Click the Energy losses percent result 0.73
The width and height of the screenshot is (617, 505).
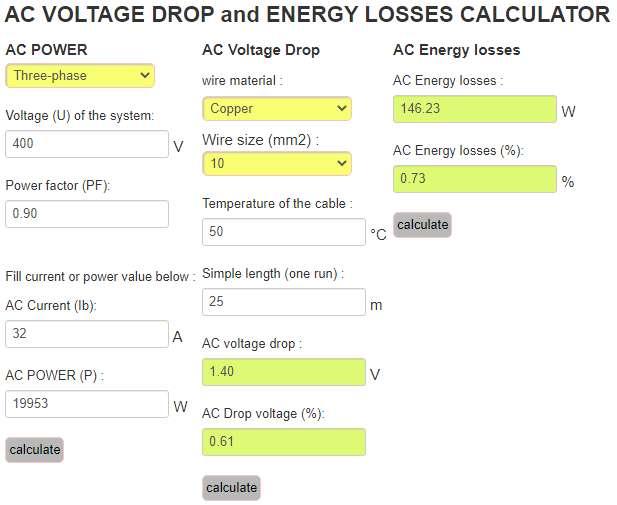(475, 179)
